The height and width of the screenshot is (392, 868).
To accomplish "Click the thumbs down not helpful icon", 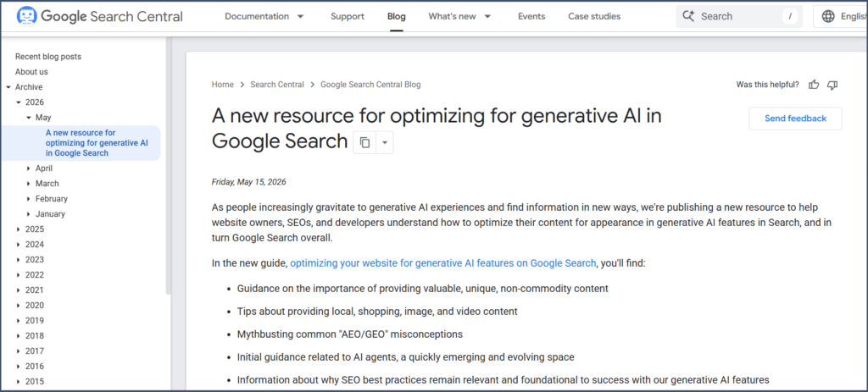I will pyautogui.click(x=832, y=85).
